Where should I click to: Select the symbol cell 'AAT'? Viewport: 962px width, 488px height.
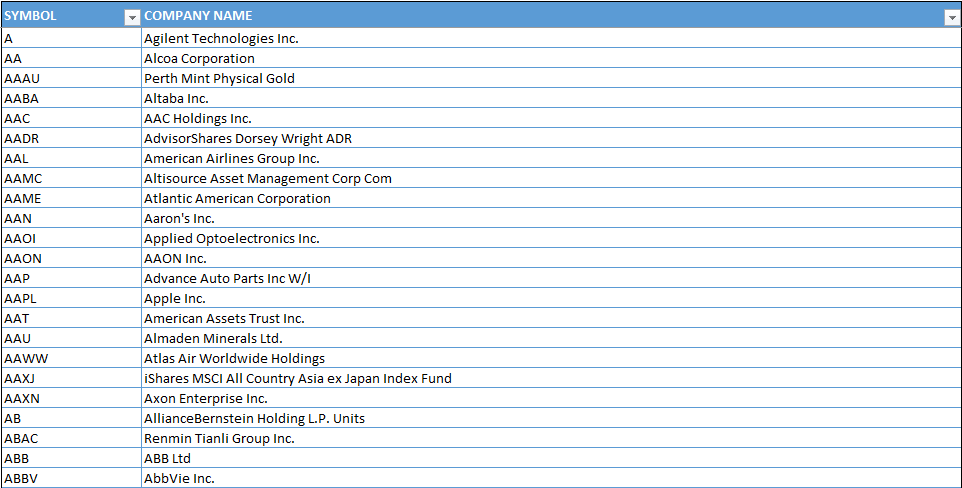point(71,319)
